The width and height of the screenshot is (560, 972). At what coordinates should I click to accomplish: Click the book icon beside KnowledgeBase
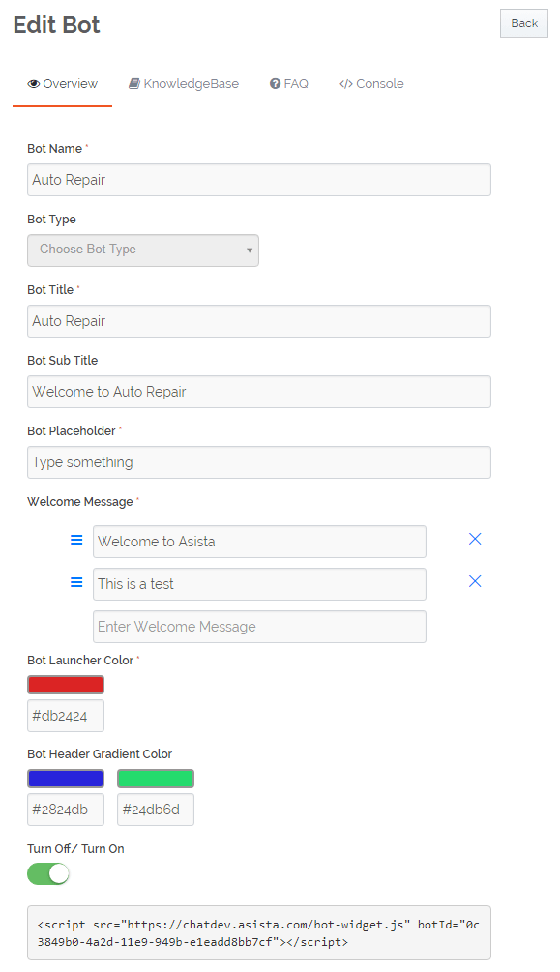[x=133, y=84]
